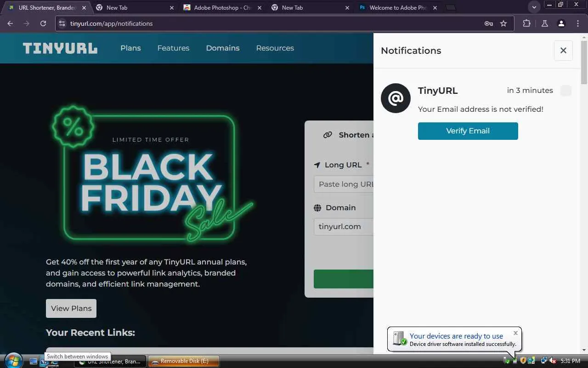This screenshot has height=368, width=588.
Task: Open the tab search dropdown
Action: (534, 7)
